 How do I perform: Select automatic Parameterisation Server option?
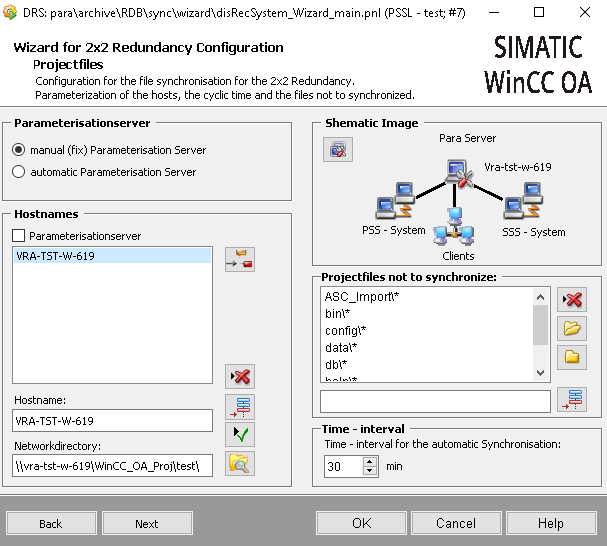[19, 172]
